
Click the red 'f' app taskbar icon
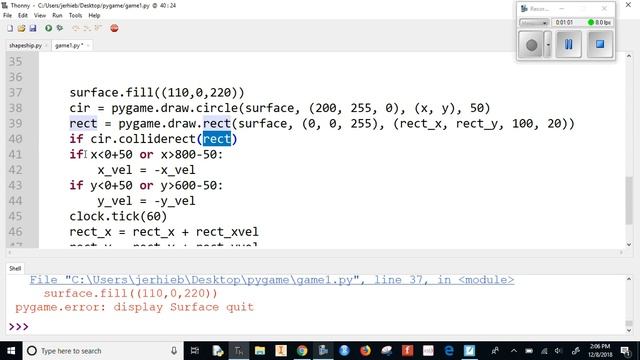(407, 351)
